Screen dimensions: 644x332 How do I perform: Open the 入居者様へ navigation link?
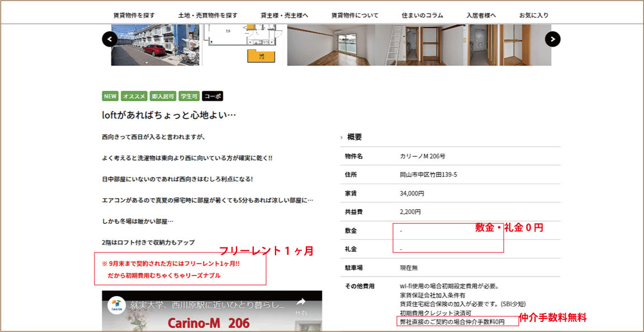point(481,15)
